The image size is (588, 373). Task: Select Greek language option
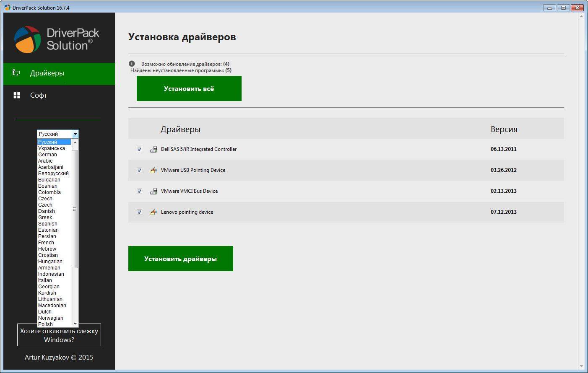tap(55, 217)
